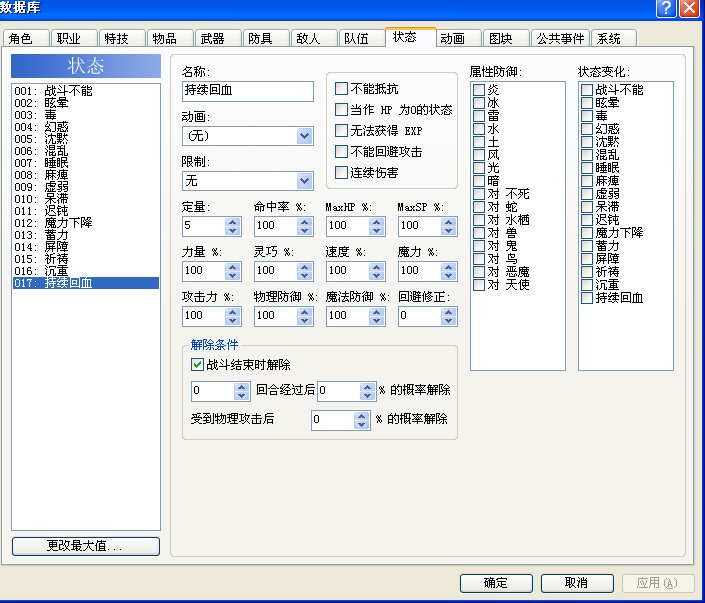This screenshot has width=705, height=603.
Task: Open the 物品 tab
Action: click(170, 39)
